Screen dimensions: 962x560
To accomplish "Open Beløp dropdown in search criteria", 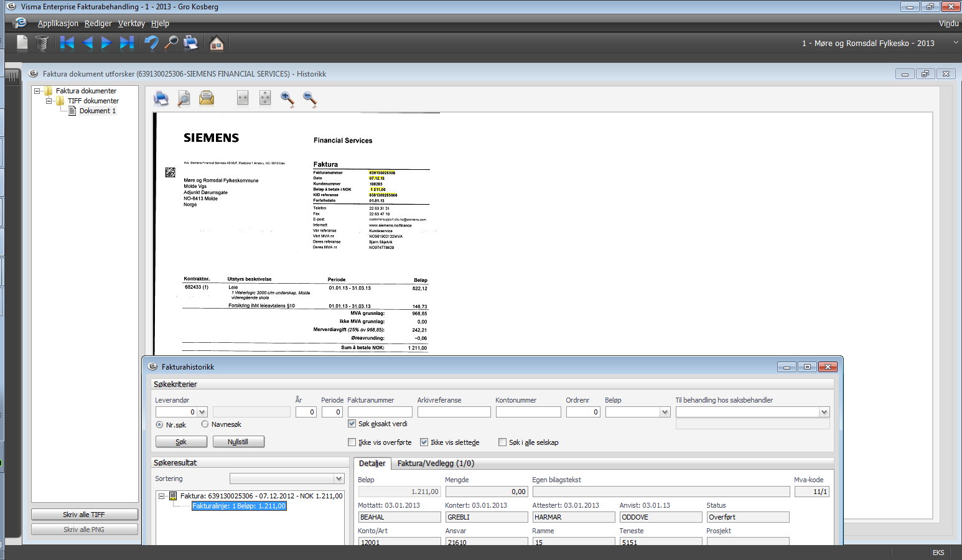I will pyautogui.click(x=665, y=412).
